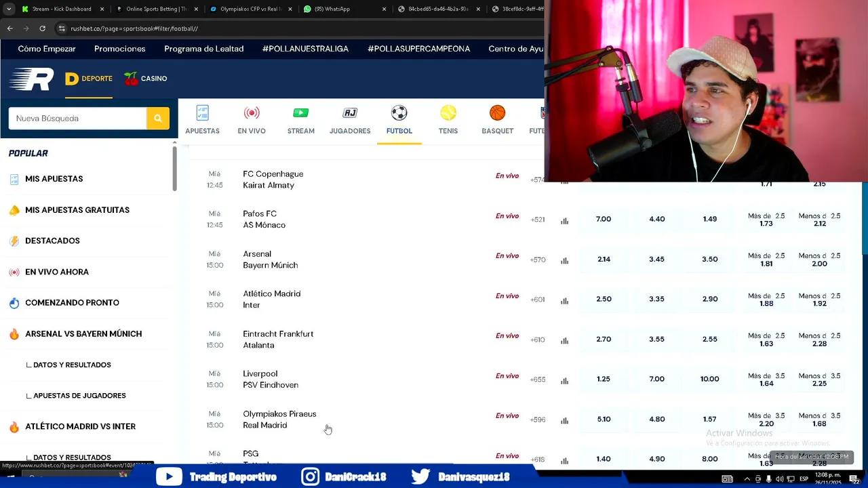This screenshot has width=868, height=488.
Task: Click the browser back arrow
Action: pos(9,28)
